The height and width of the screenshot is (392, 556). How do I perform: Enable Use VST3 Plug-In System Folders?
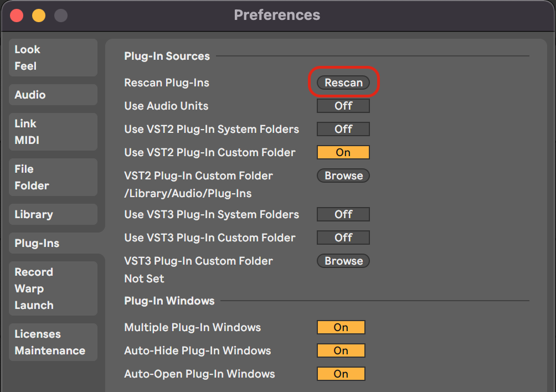coord(343,214)
